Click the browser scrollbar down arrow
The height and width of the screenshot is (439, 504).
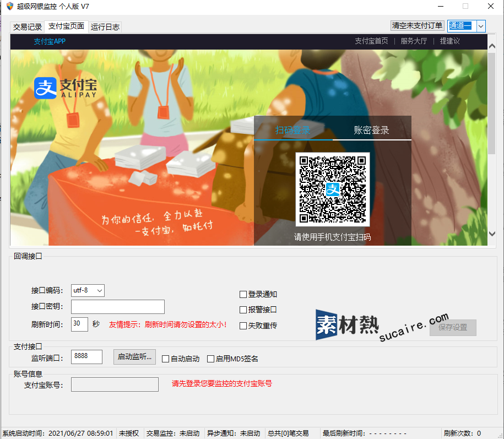coord(492,234)
